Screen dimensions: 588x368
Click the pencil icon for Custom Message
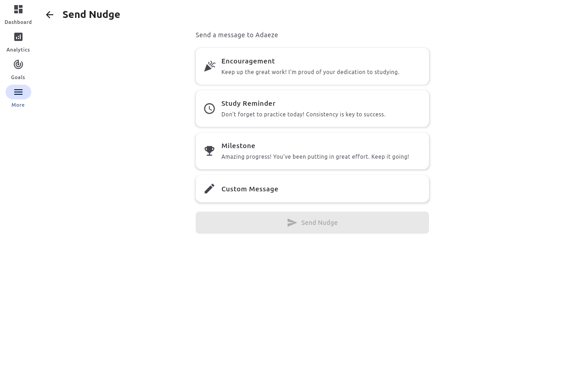(x=209, y=189)
